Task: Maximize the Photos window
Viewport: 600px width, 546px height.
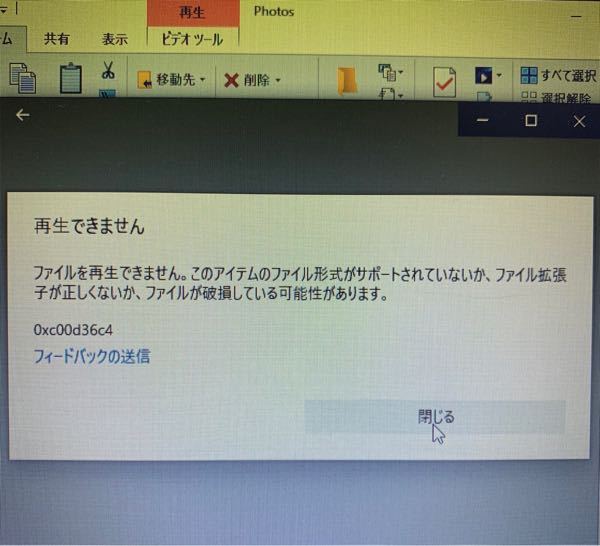Action: point(531,120)
